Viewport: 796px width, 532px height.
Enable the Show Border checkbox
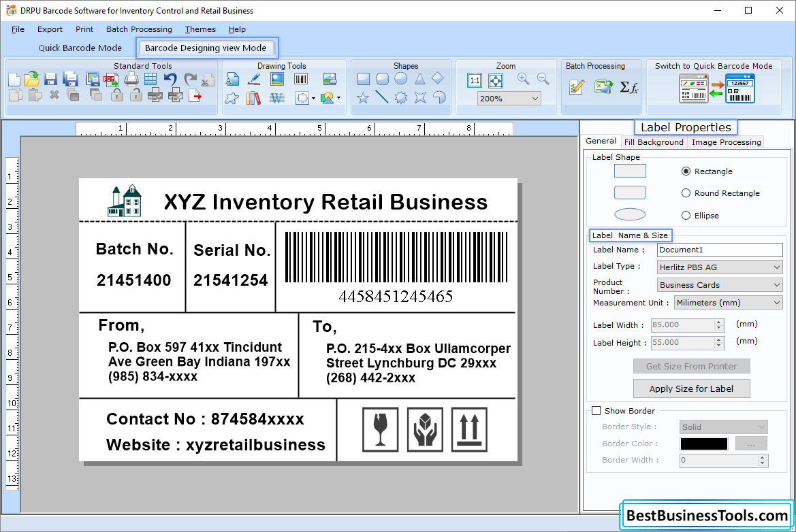coord(596,411)
